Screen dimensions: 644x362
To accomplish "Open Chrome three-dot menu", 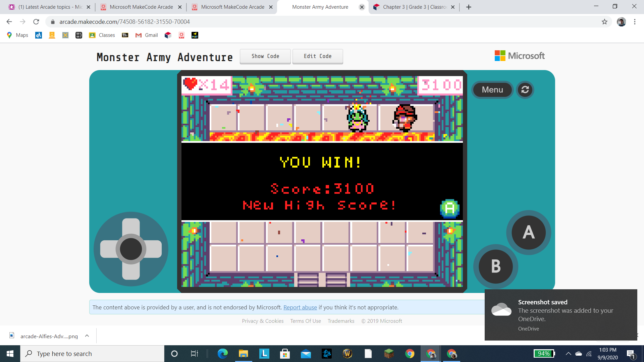I will click(635, 22).
